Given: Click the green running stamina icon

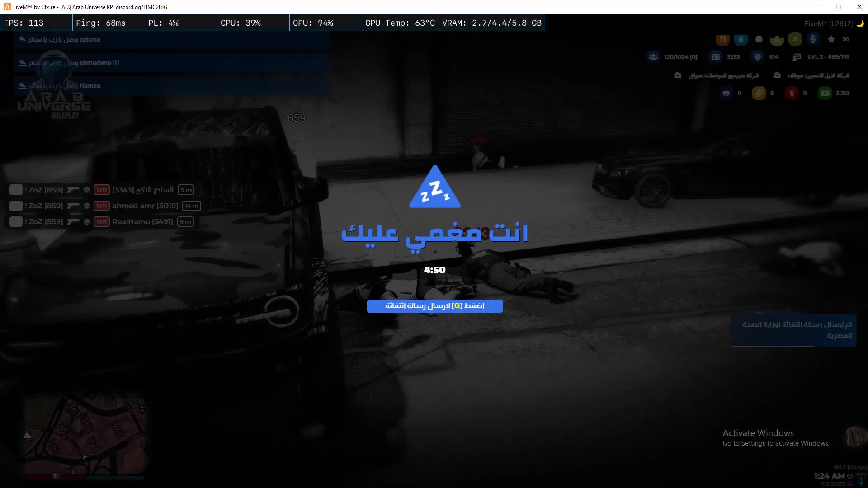Looking at the screenshot, I should pos(795,39).
